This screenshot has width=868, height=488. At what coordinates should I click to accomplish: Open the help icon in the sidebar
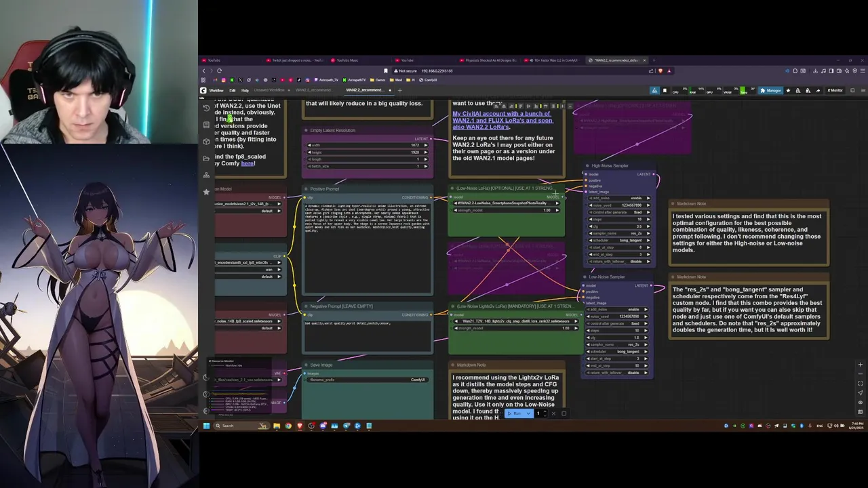[206, 394]
